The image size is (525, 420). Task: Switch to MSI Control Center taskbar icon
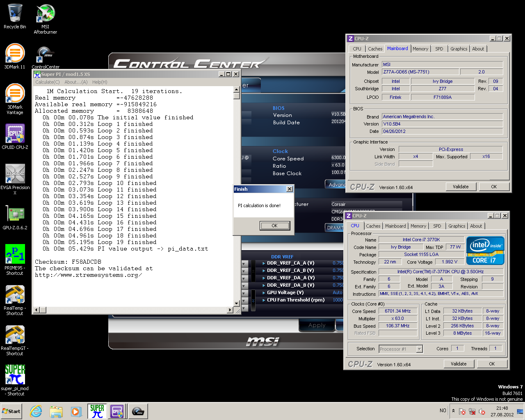pyautogui.click(x=138, y=411)
